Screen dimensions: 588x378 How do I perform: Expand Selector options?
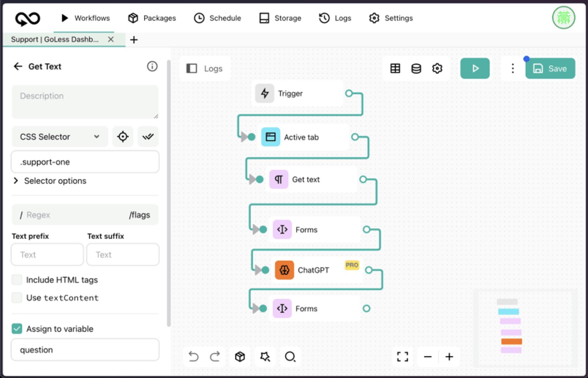tap(50, 181)
